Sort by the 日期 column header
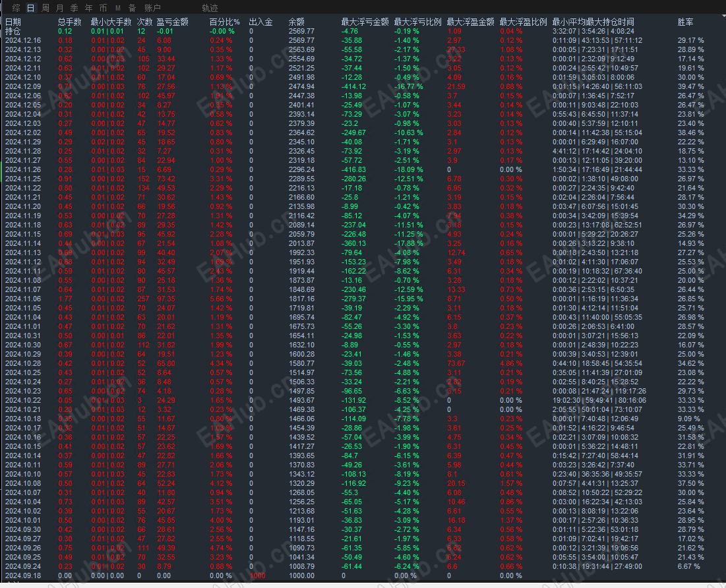This screenshot has height=588, width=726. coord(13,22)
